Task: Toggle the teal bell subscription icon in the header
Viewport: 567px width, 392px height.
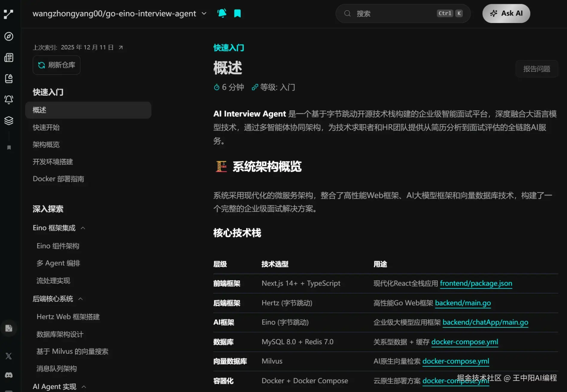Action: [x=222, y=13]
